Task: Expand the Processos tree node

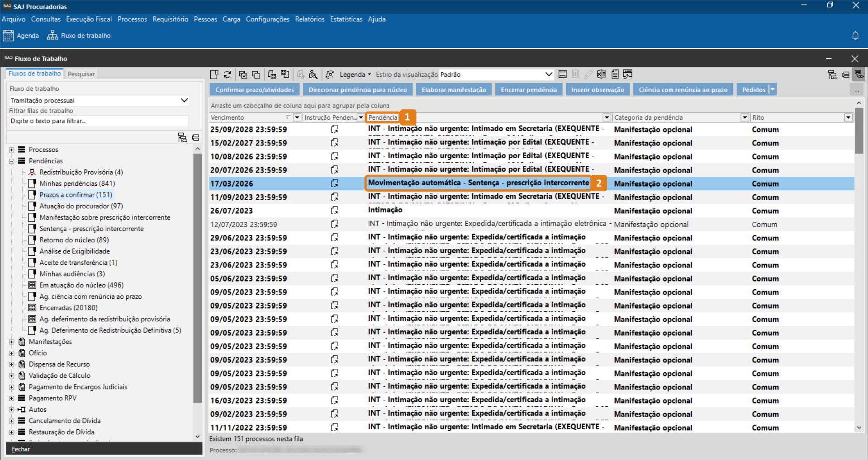Action: tap(12, 150)
